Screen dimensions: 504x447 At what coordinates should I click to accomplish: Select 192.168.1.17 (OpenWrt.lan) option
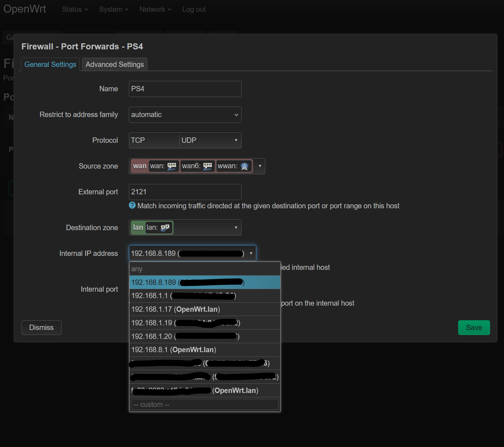pos(205,309)
